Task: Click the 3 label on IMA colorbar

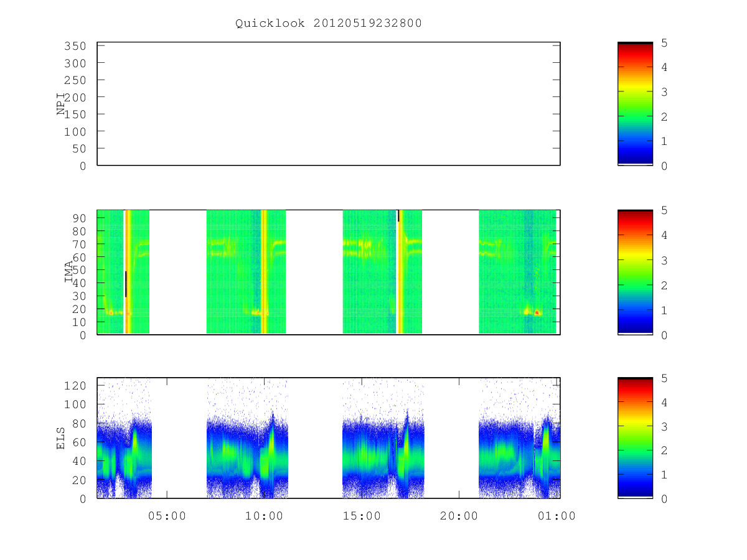Action: click(664, 260)
